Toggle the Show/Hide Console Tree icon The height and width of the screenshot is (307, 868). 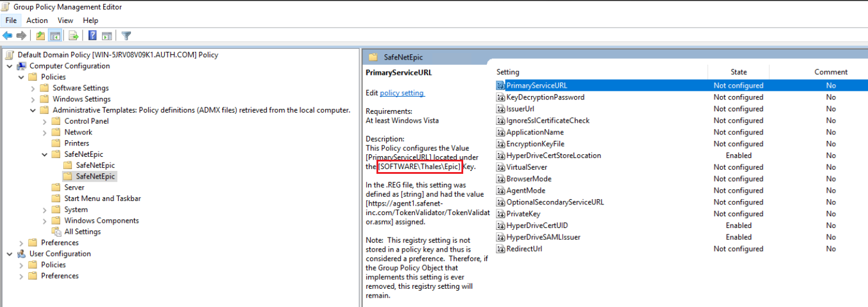pos(55,36)
